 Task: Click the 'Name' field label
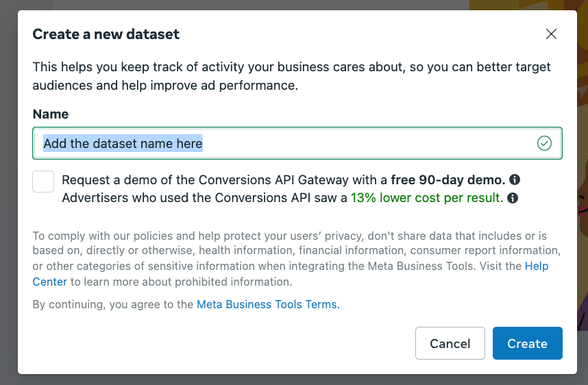point(51,114)
